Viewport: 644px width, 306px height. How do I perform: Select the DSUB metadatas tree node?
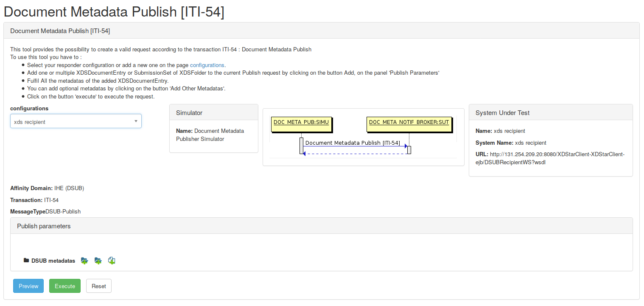(x=53, y=261)
